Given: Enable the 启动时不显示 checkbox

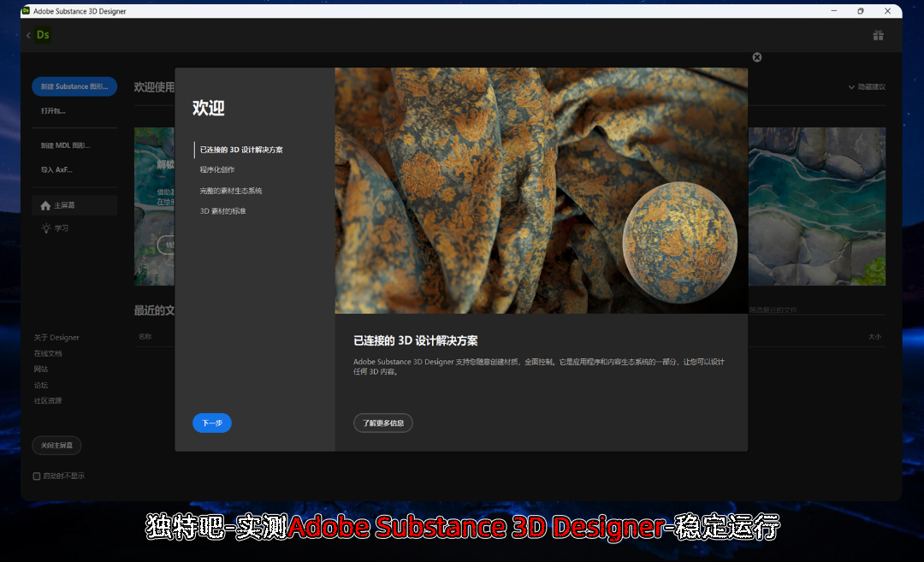Looking at the screenshot, I should [x=37, y=476].
